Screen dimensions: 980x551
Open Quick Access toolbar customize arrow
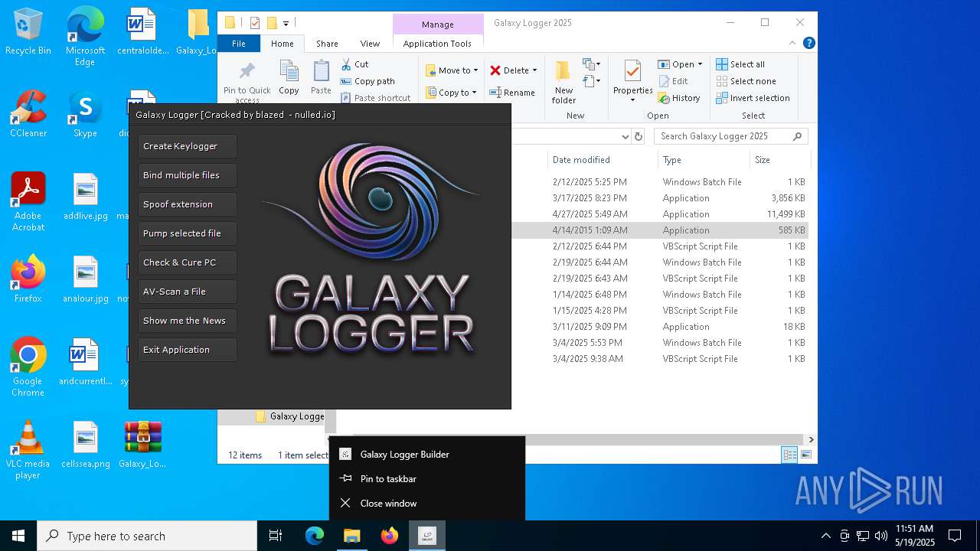point(286,24)
